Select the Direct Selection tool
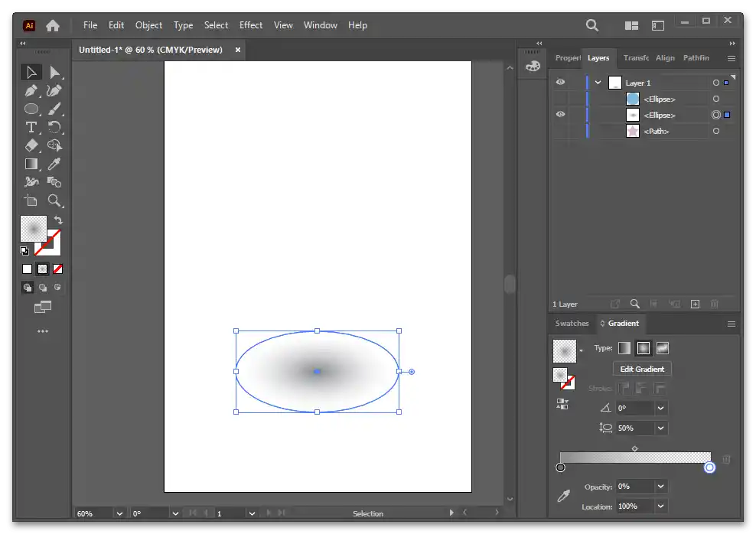Viewport: 756px width, 534px height. coord(54,73)
